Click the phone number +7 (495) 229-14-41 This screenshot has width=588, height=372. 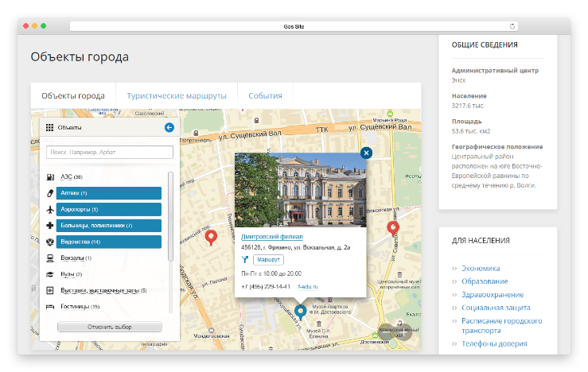tap(266, 287)
